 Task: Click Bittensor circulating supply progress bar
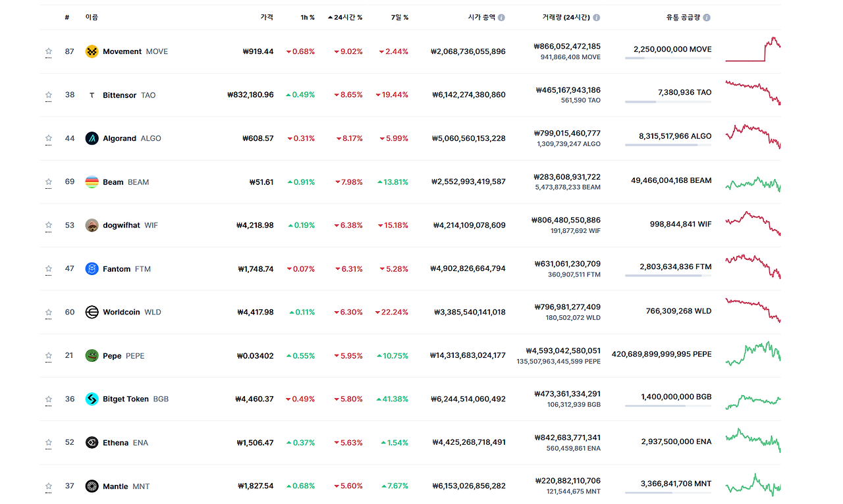[668, 102]
